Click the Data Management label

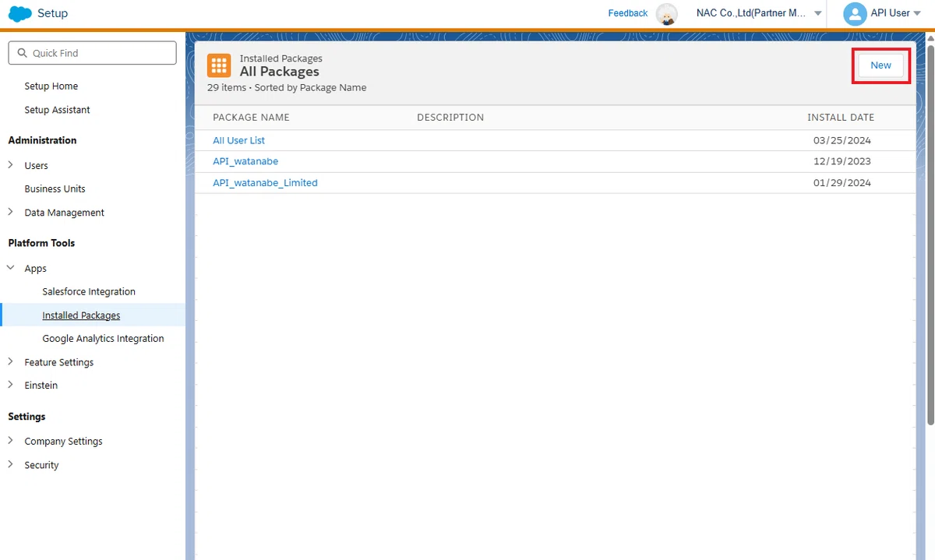click(x=64, y=213)
